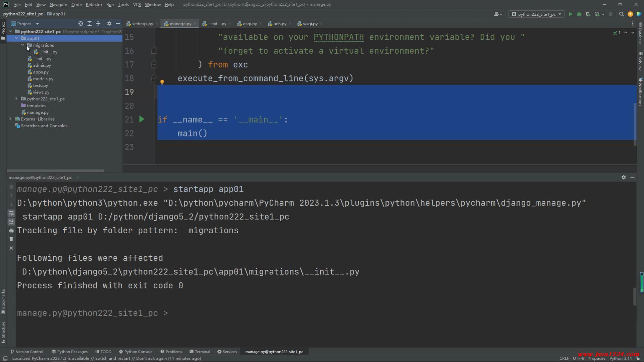Viewport: 644px width, 362px height.
Task: Open the Refactor menu
Action: (94, 4)
